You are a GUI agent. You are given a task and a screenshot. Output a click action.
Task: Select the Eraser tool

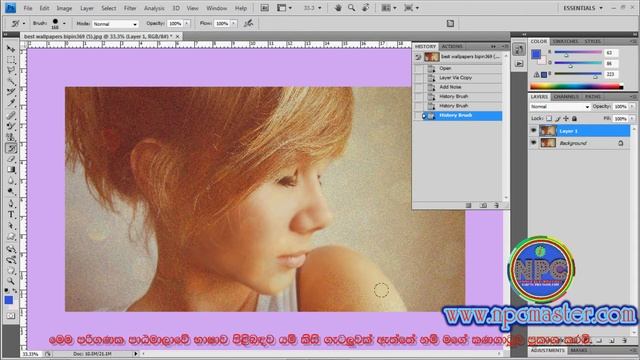(x=11, y=159)
